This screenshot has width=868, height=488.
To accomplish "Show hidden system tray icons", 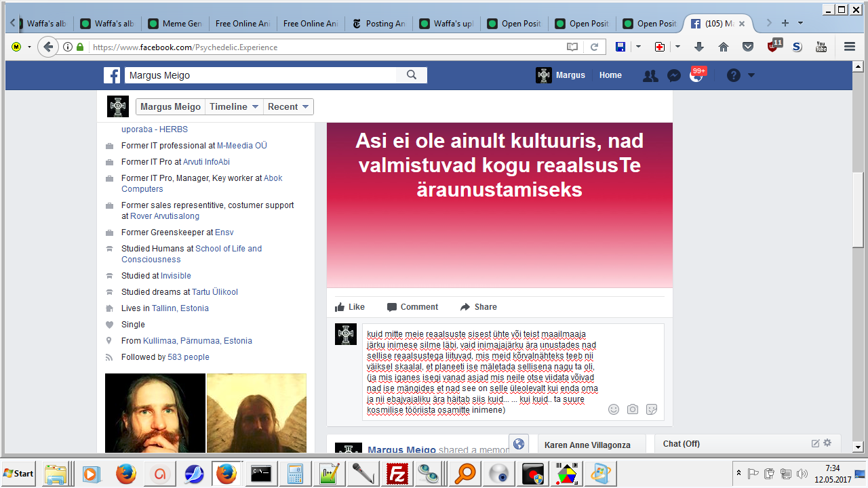I will point(738,472).
